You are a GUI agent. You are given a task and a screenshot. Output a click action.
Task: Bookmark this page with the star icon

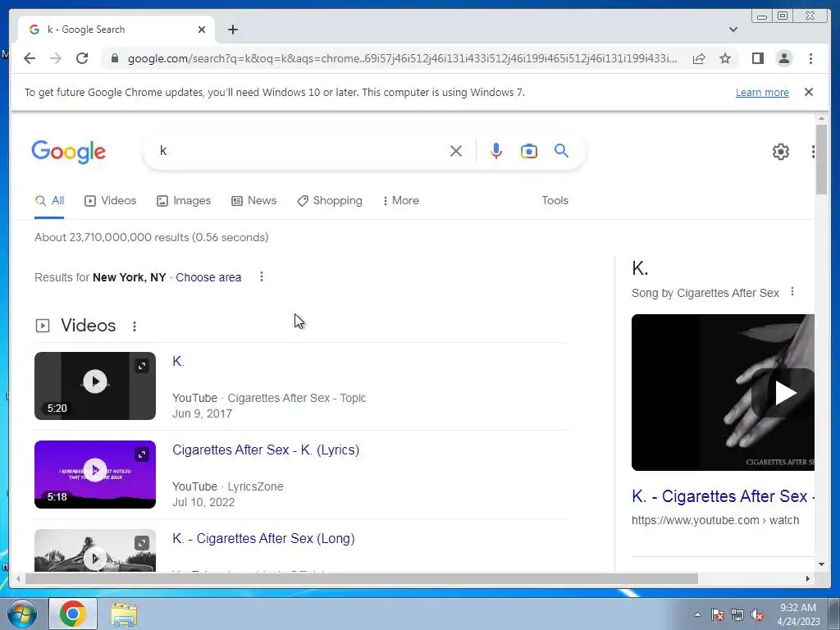click(725, 58)
